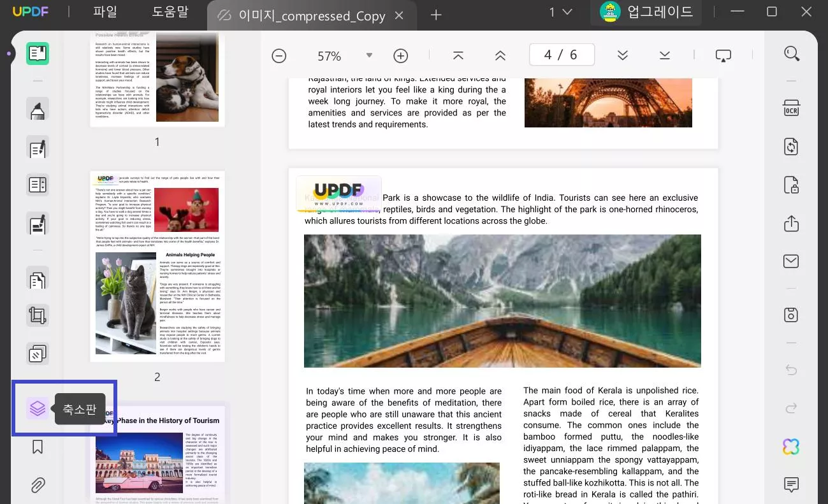Toggle the Thumbnails panel layers icon

38,408
